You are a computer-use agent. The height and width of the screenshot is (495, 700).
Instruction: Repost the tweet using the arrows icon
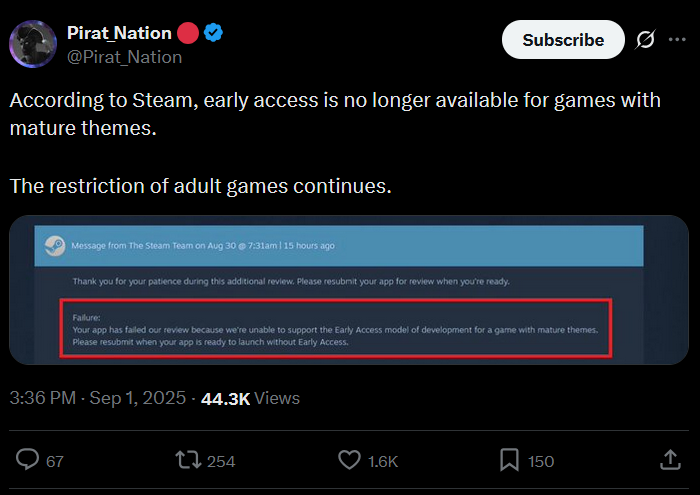(187, 460)
